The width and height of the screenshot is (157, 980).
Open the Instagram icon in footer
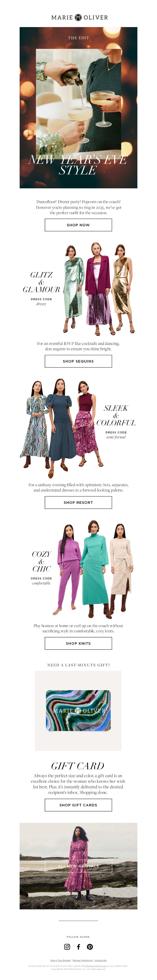pyautogui.click(x=67, y=946)
